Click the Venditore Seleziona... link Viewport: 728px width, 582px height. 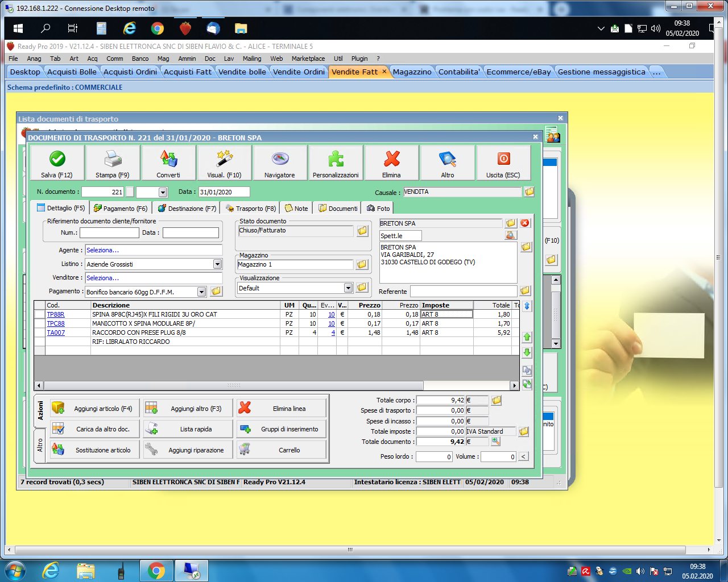(x=102, y=278)
